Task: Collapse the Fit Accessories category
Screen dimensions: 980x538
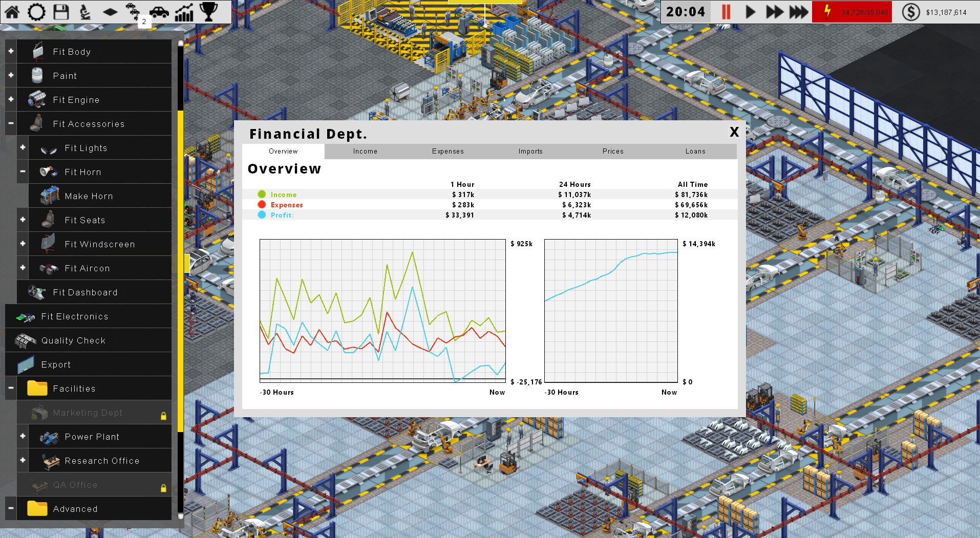Action: coord(11,123)
